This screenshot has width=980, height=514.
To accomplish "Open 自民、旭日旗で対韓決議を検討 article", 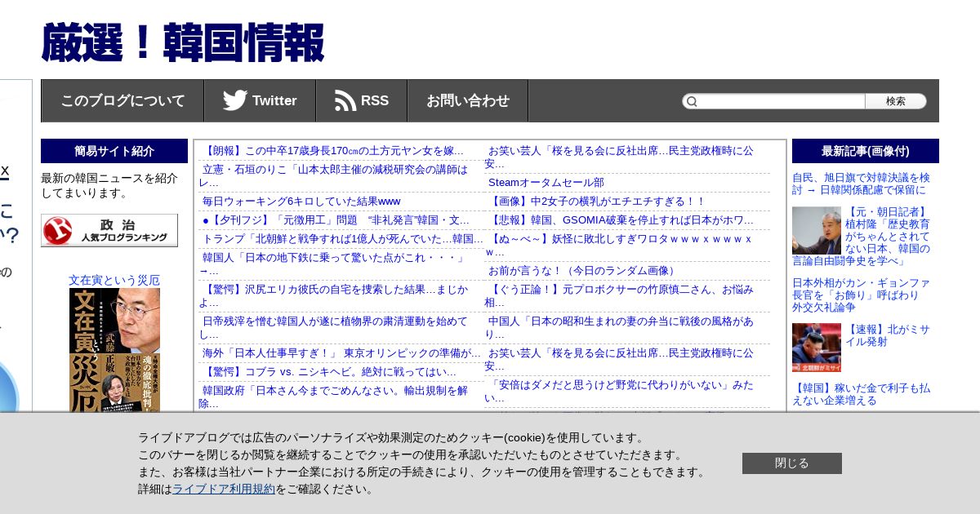I will click(861, 183).
